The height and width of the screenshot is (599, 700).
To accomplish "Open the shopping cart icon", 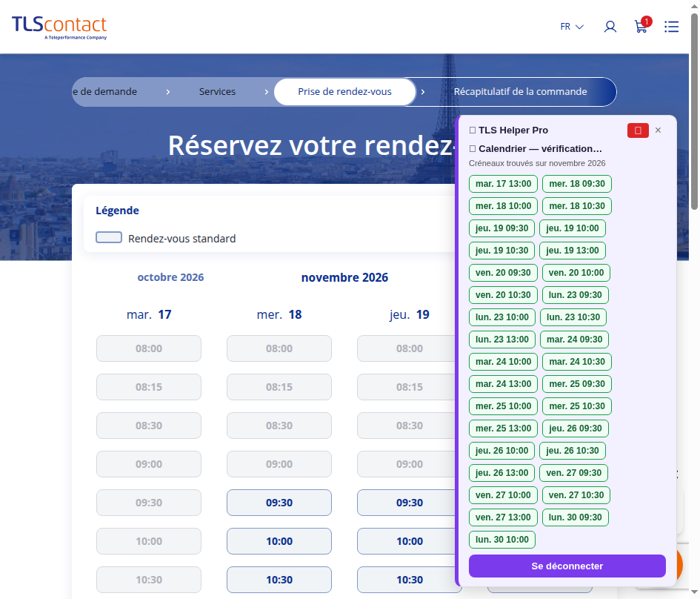I will tap(642, 25).
